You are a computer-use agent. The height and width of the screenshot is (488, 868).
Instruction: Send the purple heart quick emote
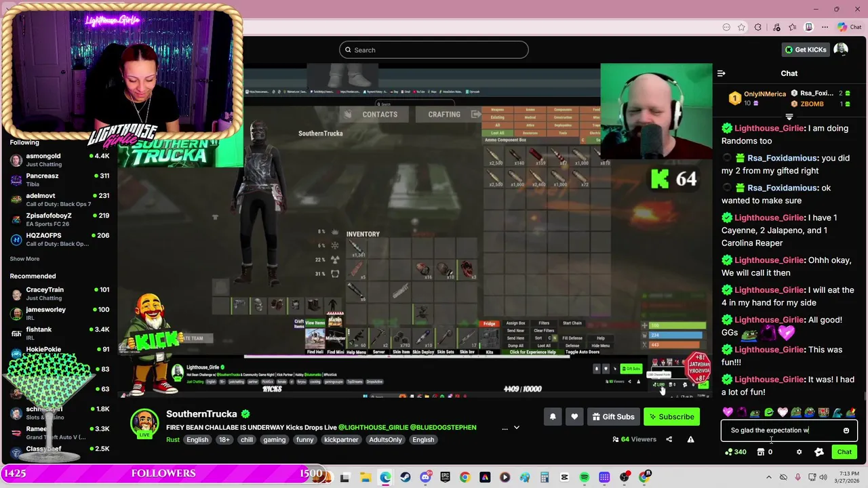(x=728, y=412)
